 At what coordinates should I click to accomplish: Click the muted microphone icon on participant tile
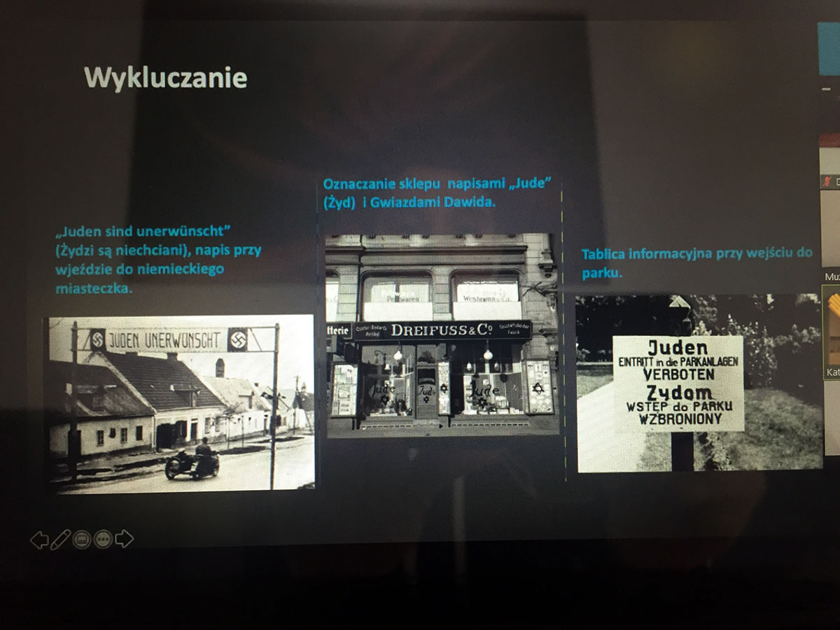click(x=828, y=182)
